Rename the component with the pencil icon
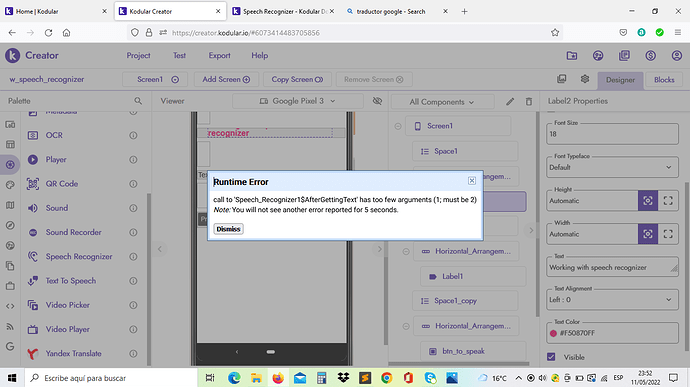Screen dimensions: 690x387 [510, 102]
